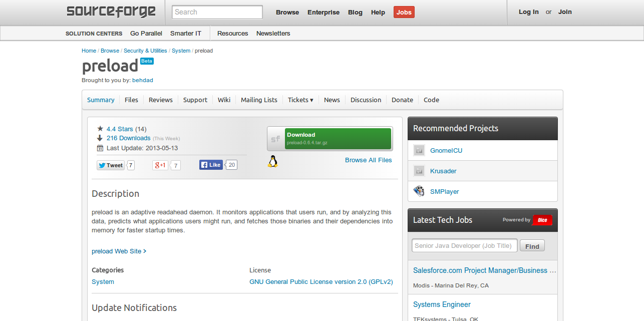Click the Log In link
The width and height of the screenshot is (644, 321).
(x=529, y=12)
